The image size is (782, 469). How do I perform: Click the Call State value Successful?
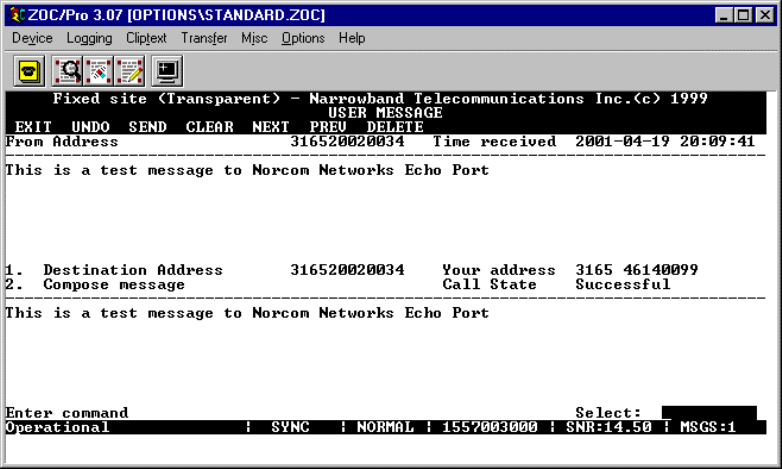(623, 284)
